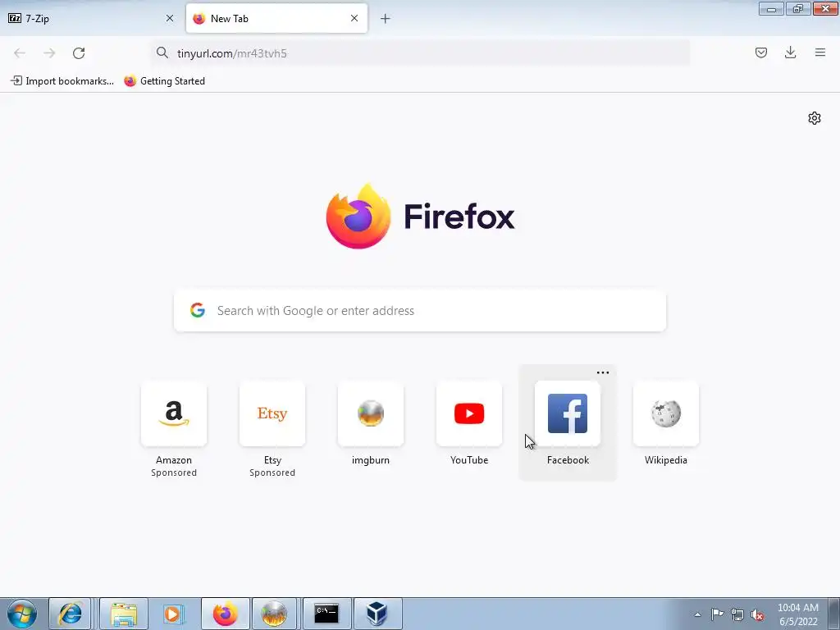Viewport: 840px width, 630px height.
Task: Close the 7-Zip tab
Action: coord(170,18)
